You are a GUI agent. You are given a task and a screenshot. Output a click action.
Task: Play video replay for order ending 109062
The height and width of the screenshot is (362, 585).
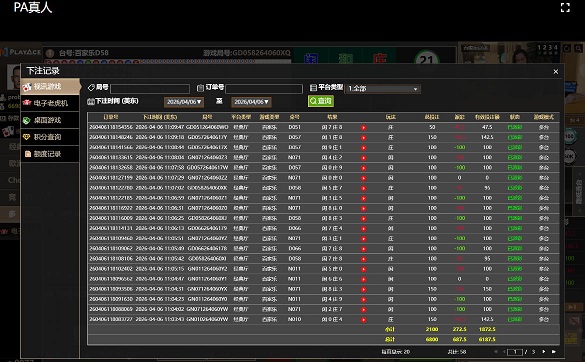(363, 249)
